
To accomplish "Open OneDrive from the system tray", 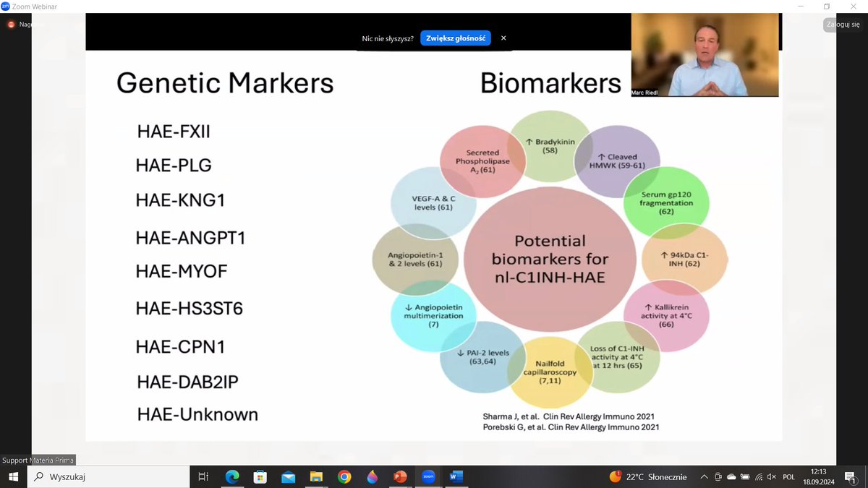I will [x=731, y=476].
